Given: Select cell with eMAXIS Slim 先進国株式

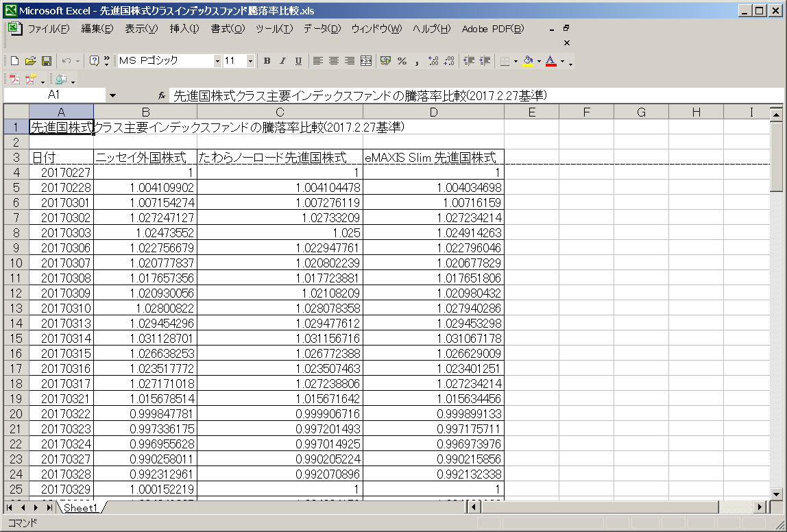Looking at the screenshot, I should 433,157.
